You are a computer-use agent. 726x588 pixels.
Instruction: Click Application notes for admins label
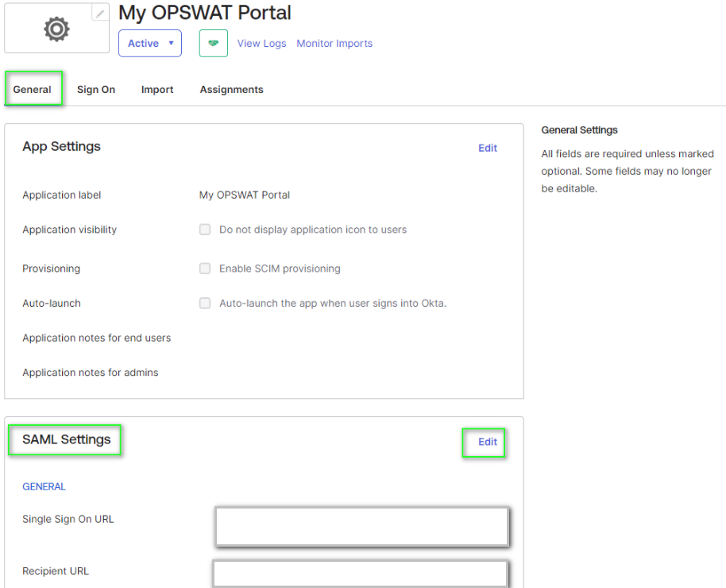pos(91,373)
